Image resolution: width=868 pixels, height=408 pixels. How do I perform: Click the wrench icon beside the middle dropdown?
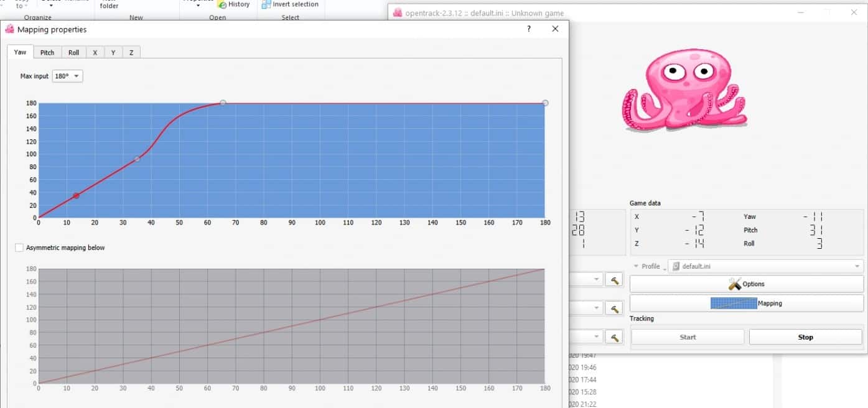(614, 307)
